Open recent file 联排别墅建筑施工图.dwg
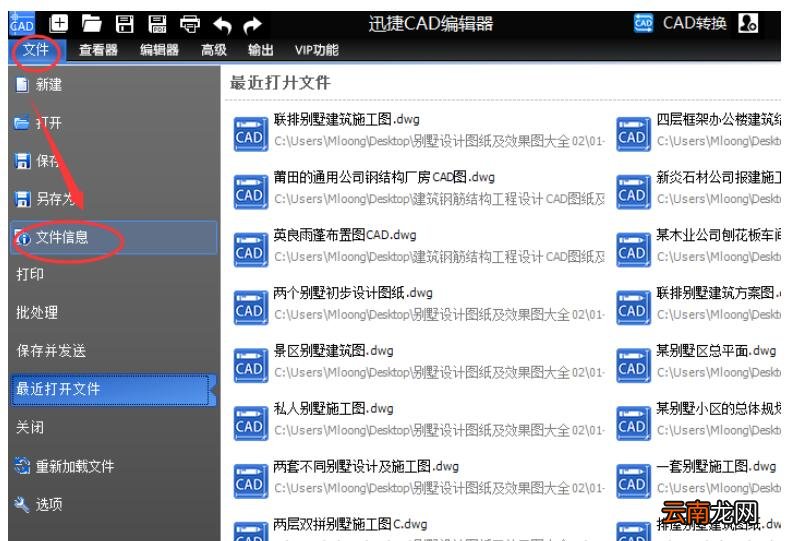Screen dimensions: 795x541 347,120
